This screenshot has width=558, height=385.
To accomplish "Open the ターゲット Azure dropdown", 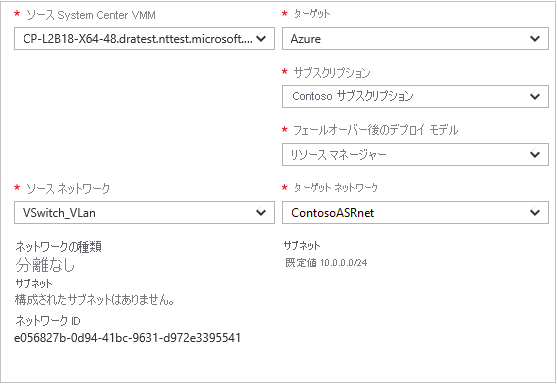I will click(x=415, y=38).
